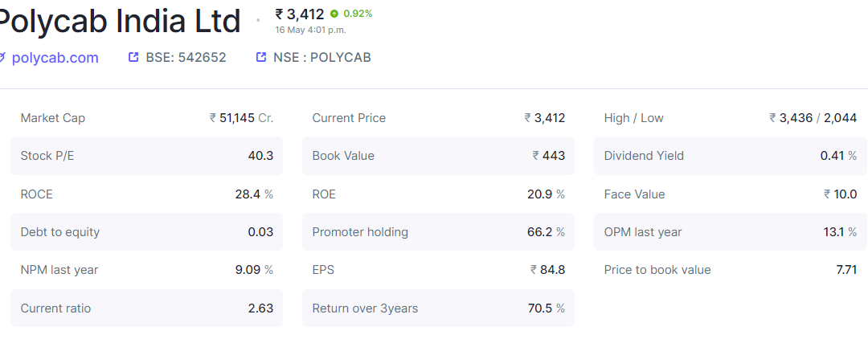
Task: Click the OPM last year row
Action: coord(731,232)
